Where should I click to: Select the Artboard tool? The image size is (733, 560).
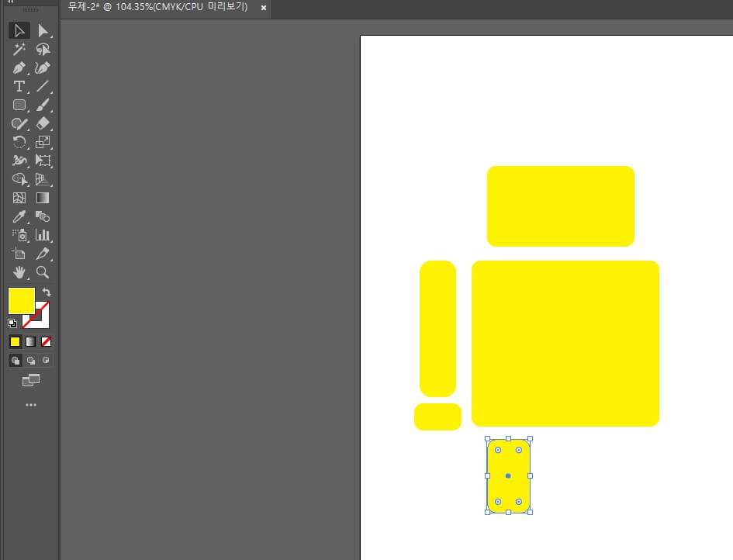point(19,254)
